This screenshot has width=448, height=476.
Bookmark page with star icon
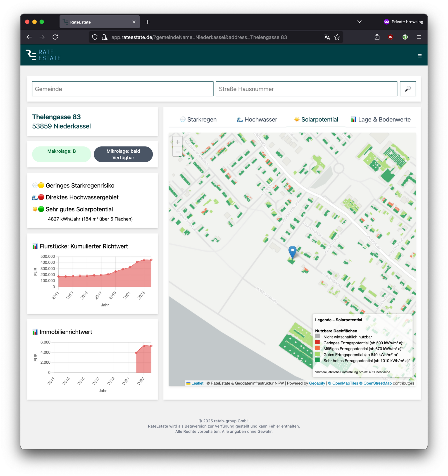337,37
